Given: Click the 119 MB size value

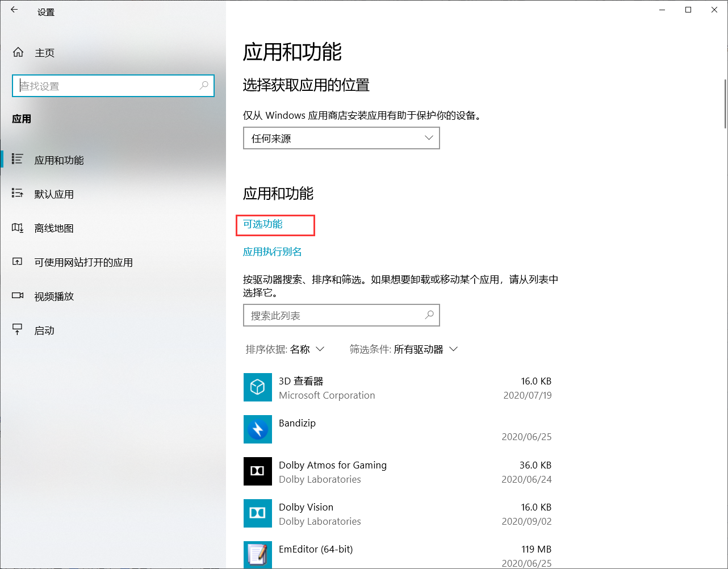Looking at the screenshot, I should 537,549.
